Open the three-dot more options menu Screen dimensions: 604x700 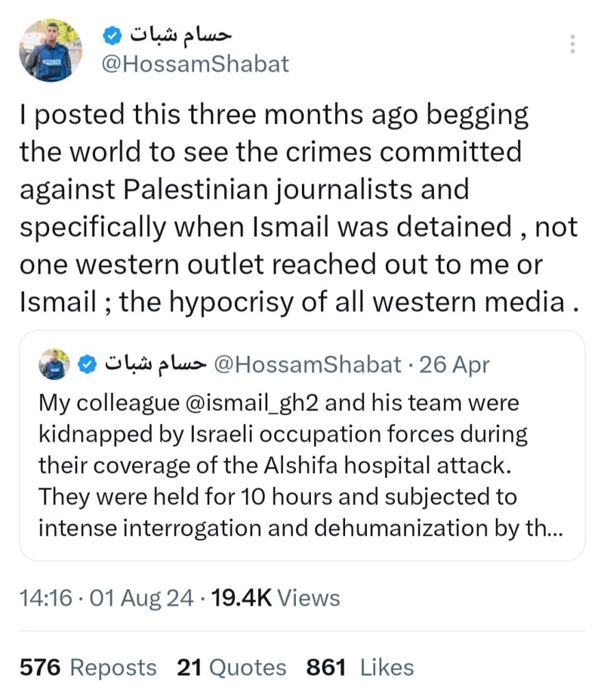pos(573,44)
